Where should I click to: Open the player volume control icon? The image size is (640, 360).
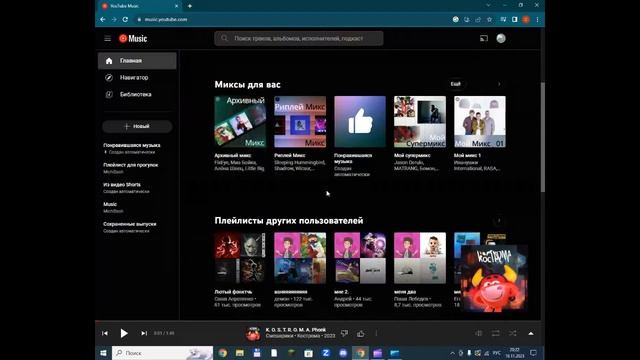click(478, 333)
